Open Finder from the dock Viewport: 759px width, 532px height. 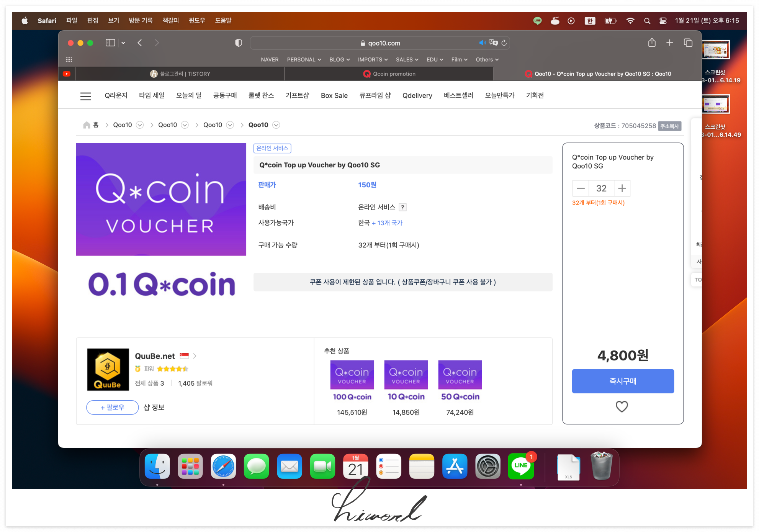157,467
